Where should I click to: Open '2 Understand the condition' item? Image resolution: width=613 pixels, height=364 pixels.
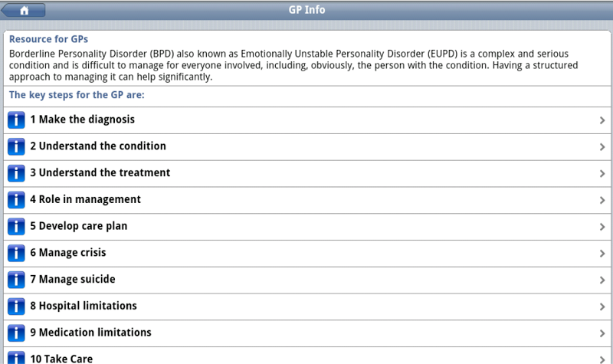(98, 146)
